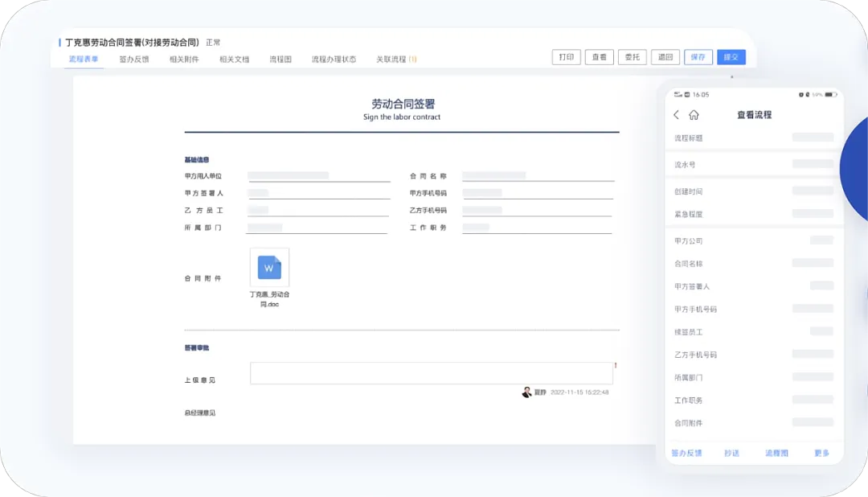
Task: Tap the home icon in mobile header
Action: [694, 115]
